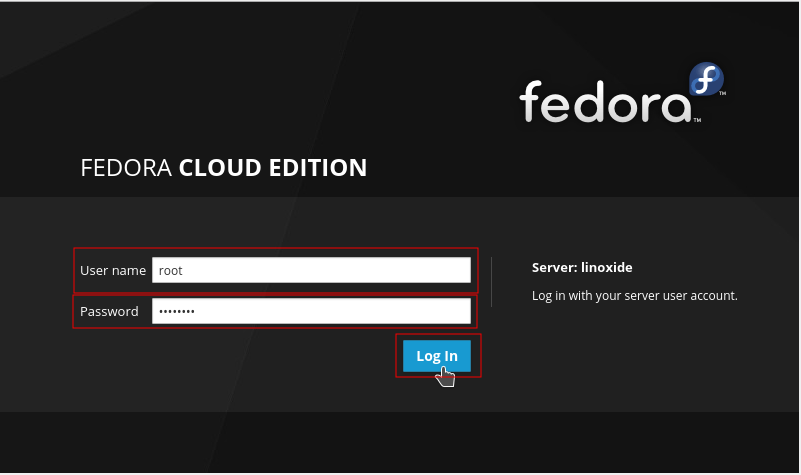Image resolution: width=801 pixels, height=475 pixels.
Task: Click the empty end of the User name field
Action: pyautogui.click(x=400, y=270)
